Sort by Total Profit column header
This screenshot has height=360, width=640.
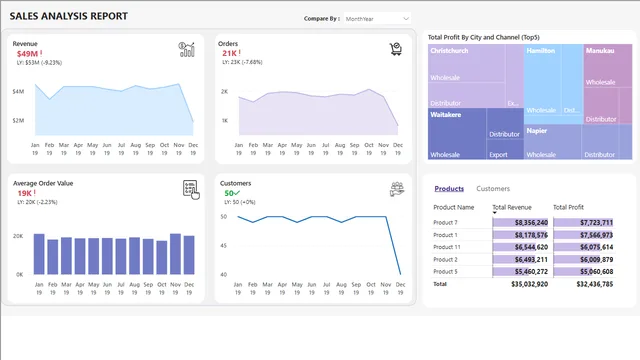[x=568, y=207]
